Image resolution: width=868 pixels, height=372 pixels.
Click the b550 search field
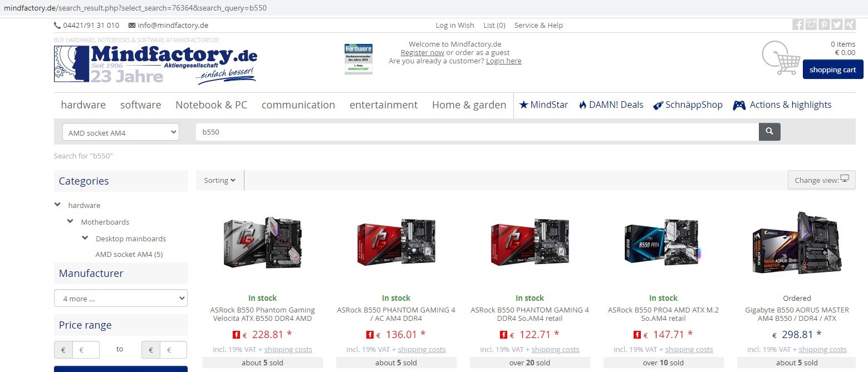point(477,132)
